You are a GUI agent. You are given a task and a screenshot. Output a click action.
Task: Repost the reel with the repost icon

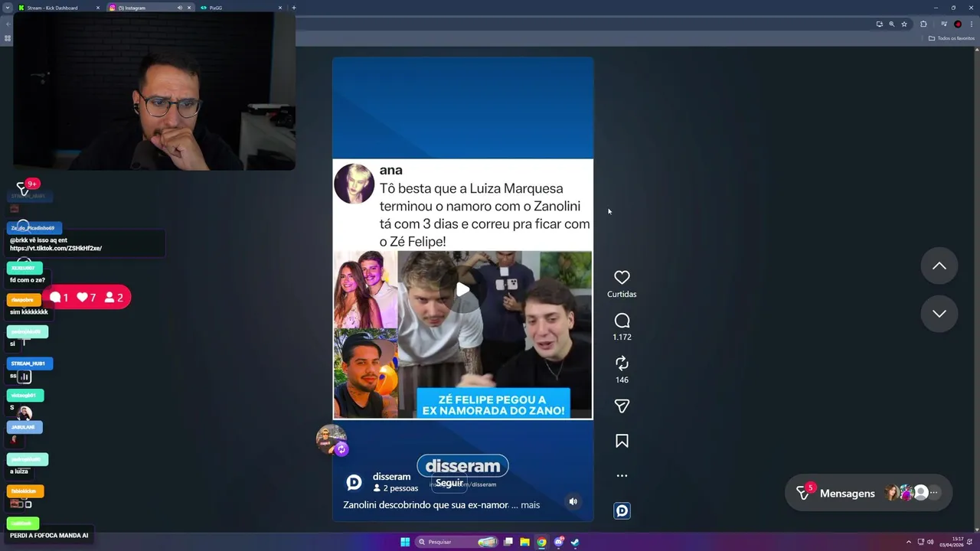pyautogui.click(x=622, y=364)
